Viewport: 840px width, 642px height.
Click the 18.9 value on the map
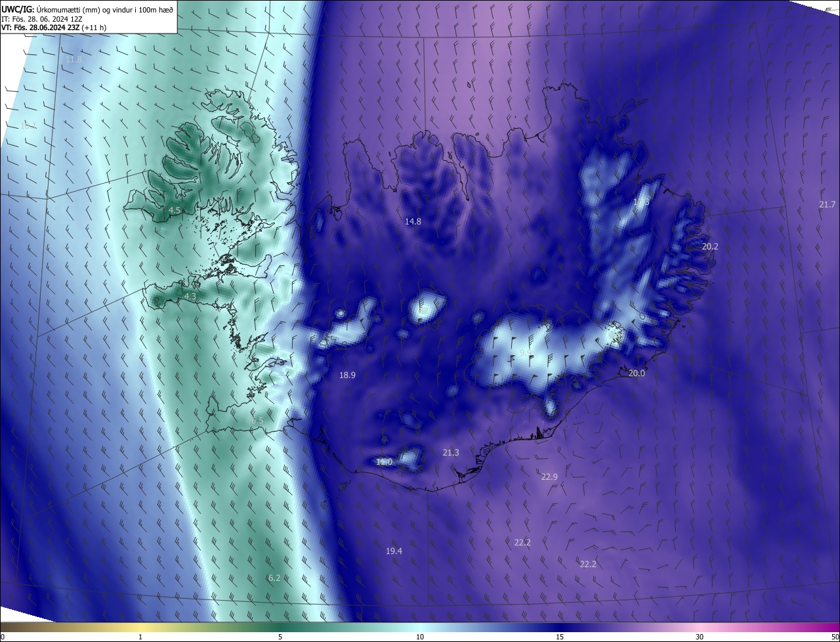coord(347,375)
